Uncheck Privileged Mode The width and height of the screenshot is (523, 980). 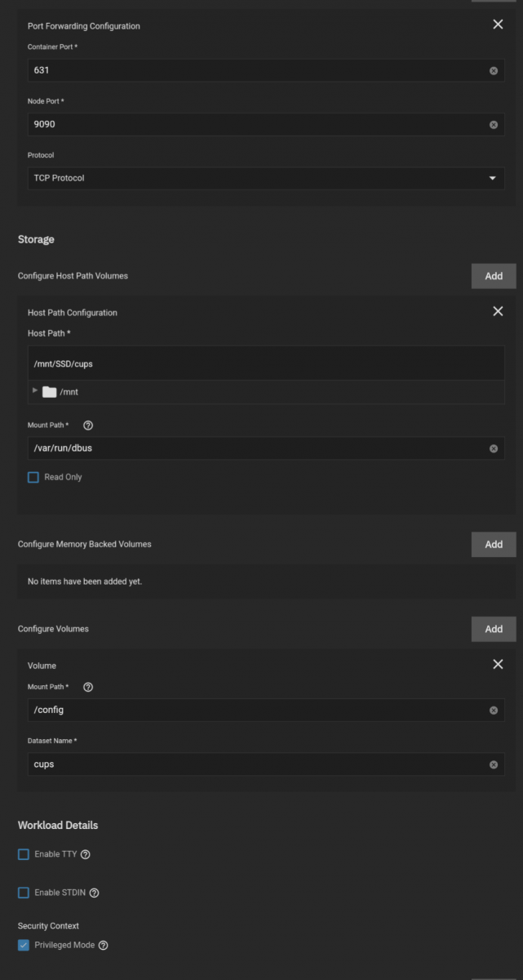(24, 945)
